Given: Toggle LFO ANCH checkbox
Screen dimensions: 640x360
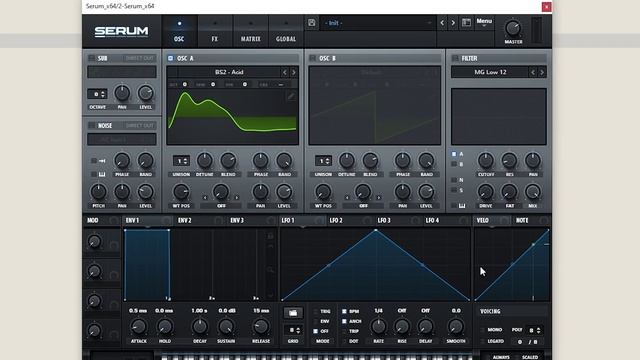Looking at the screenshot, I should click(x=344, y=321).
